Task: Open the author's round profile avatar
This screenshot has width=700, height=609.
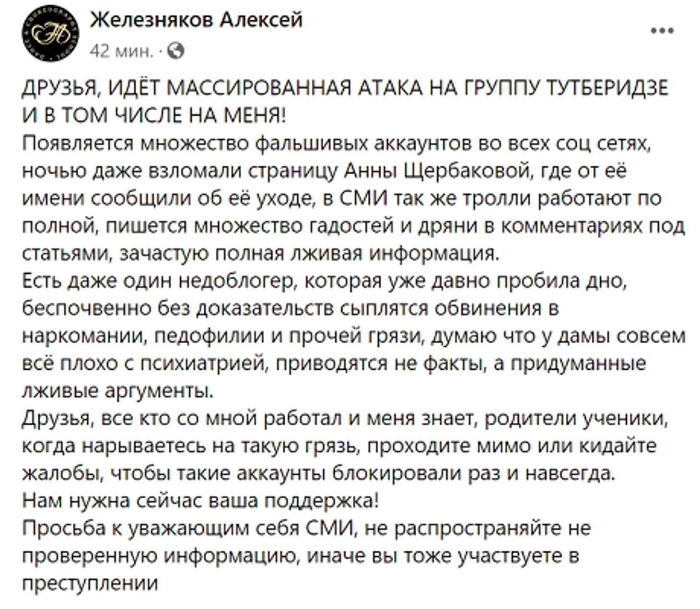Action: click(51, 33)
